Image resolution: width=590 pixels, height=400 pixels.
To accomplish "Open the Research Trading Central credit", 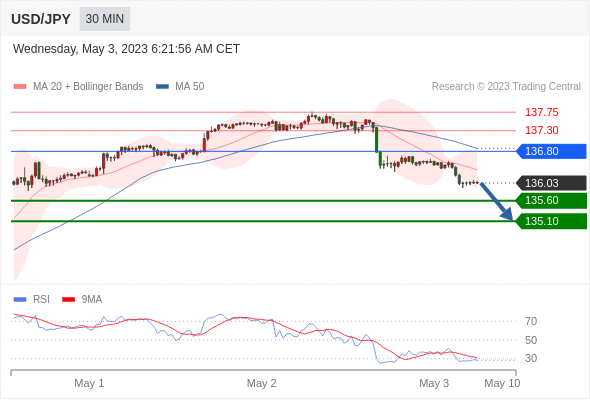I will 506,86.
